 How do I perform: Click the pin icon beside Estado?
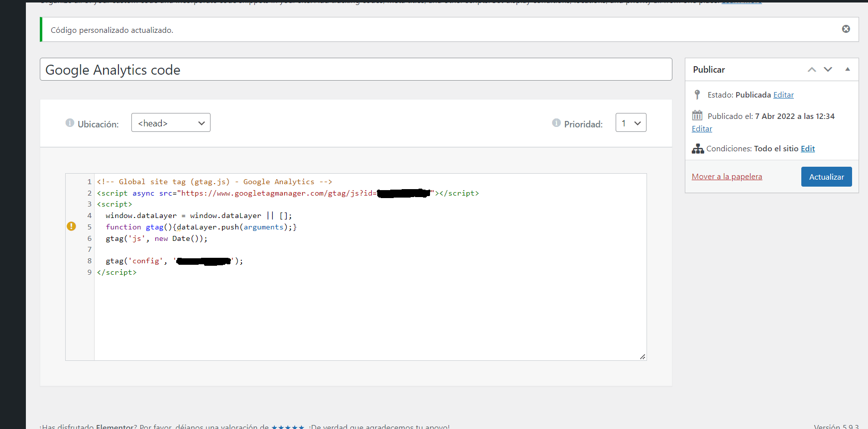697,95
